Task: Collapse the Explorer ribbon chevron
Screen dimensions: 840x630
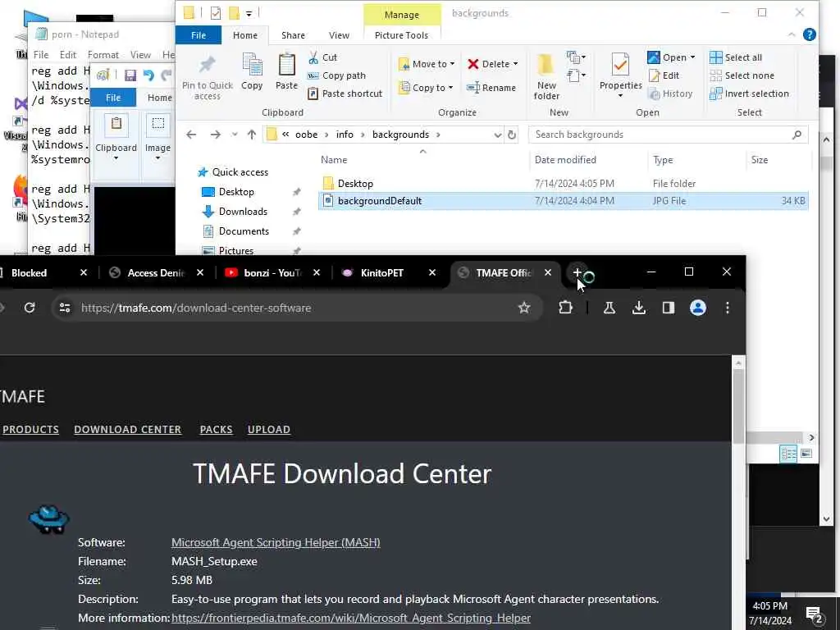Action: (x=792, y=34)
